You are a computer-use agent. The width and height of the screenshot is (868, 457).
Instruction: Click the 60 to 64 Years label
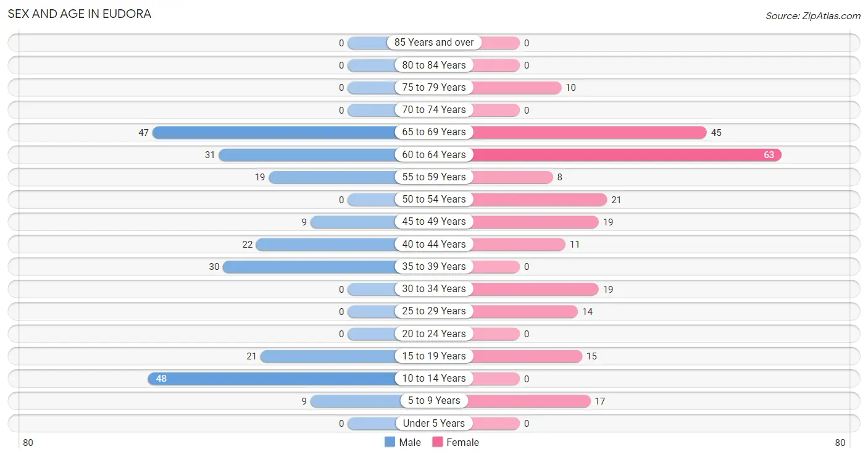pyautogui.click(x=434, y=154)
